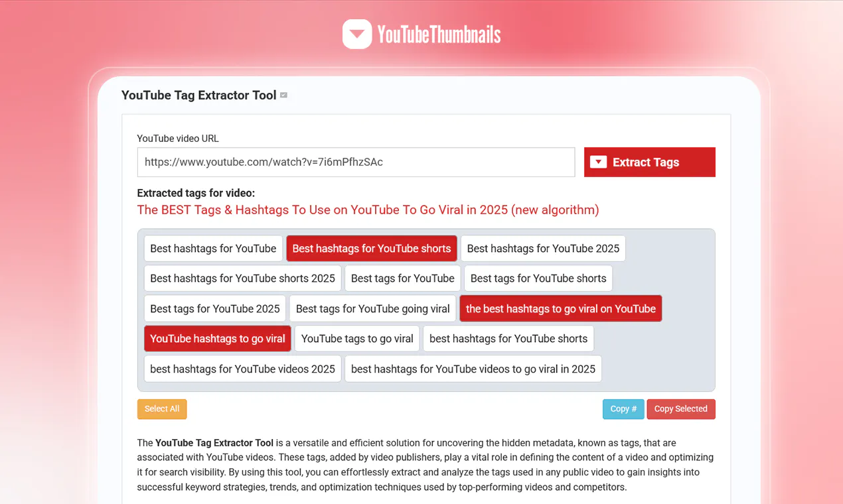Screen dimensions: 843x504
Task: Deselect the red capitalized "Best hashtags for YouTube shorts" tag
Action: (x=372, y=249)
